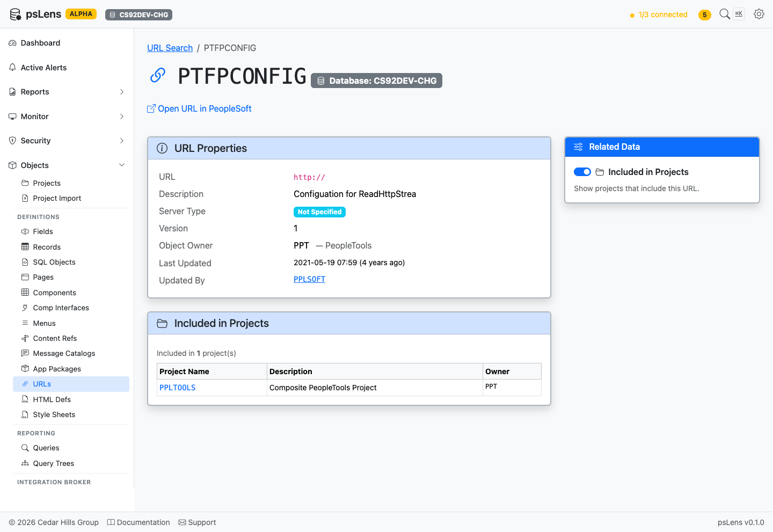This screenshot has height=532, width=773.
Task: Click the 2021-05-19 07:59 last updated value
Action: 349,263
